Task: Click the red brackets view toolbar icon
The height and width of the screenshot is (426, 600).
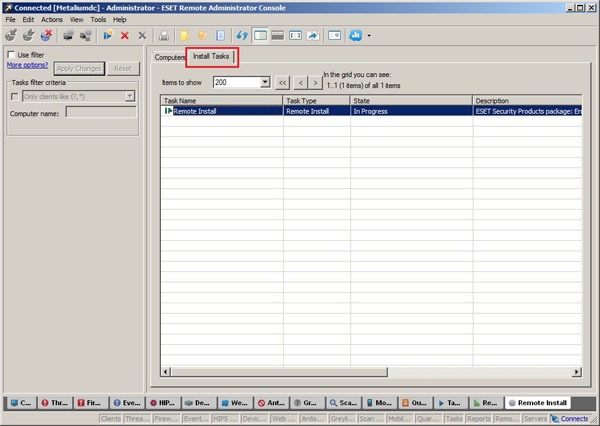Action: coord(295,36)
